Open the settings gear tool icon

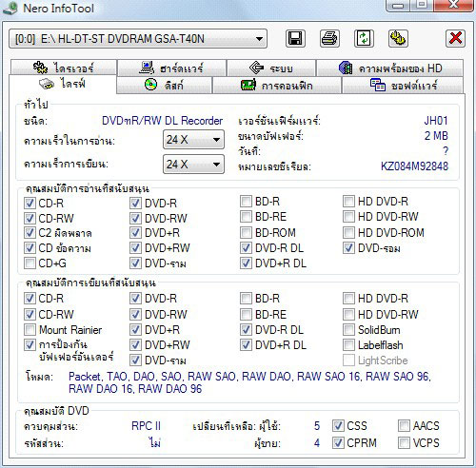[x=398, y=39]
